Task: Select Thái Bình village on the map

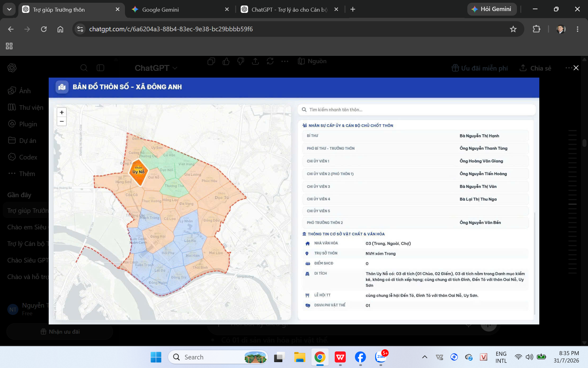Action: coord(200,267)
